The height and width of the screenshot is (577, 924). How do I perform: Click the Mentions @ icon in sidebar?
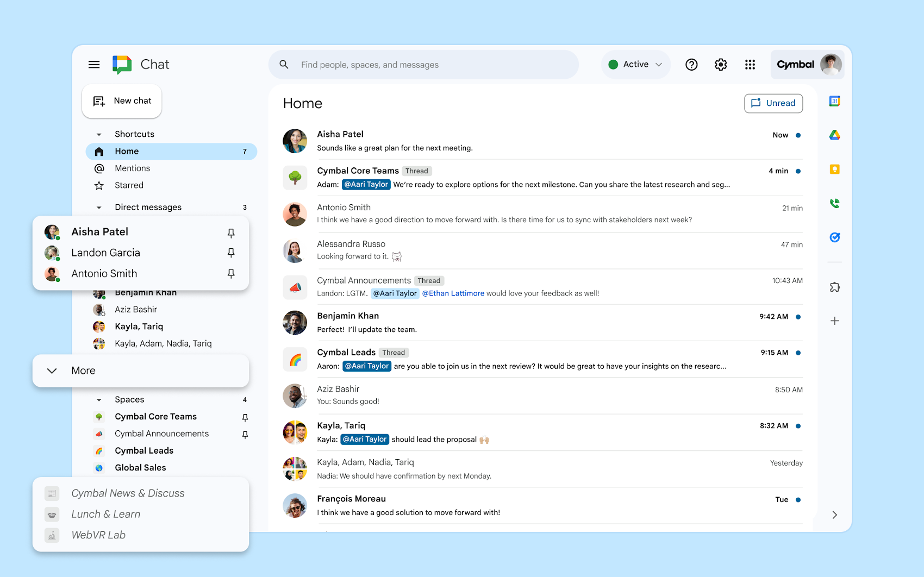99,168
